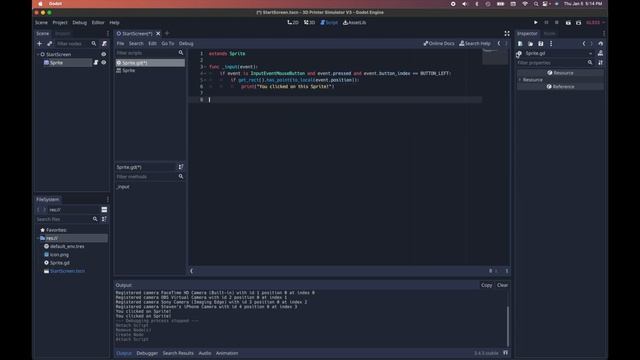Open Inspector property tools menu
The width and height of the screenshot is (640, 360).
coord(600,63)
